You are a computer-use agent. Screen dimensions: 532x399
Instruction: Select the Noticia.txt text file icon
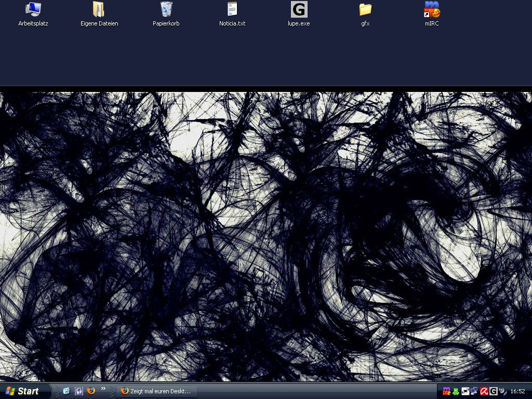[232, 10]
